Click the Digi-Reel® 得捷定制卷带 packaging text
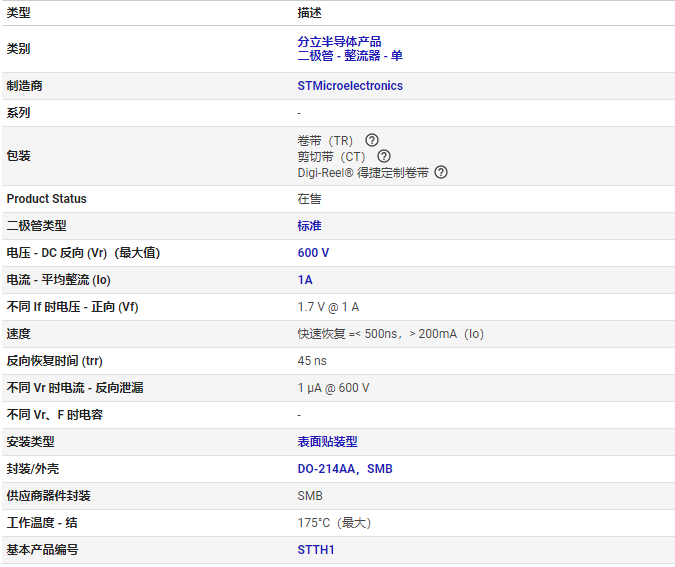Image resolution: width=675 pixels, height=567 pixels. 363,172
